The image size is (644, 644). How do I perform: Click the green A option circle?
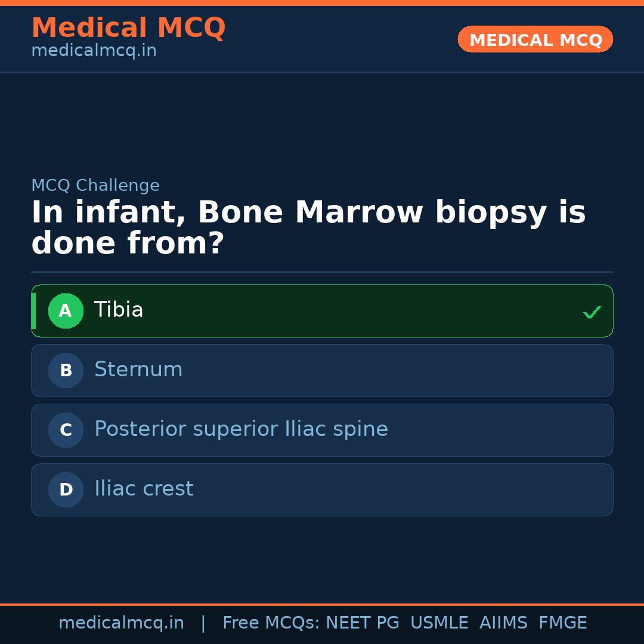pos(66,311)
